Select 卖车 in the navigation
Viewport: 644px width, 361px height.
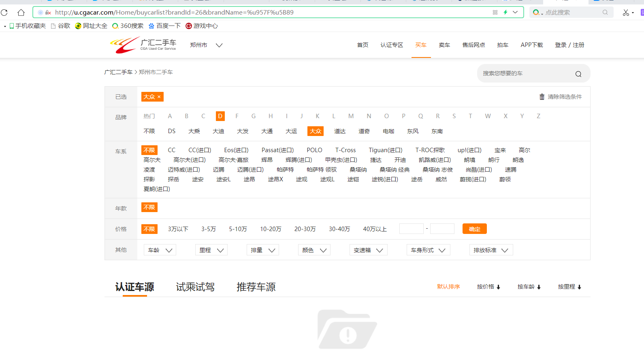444,45
